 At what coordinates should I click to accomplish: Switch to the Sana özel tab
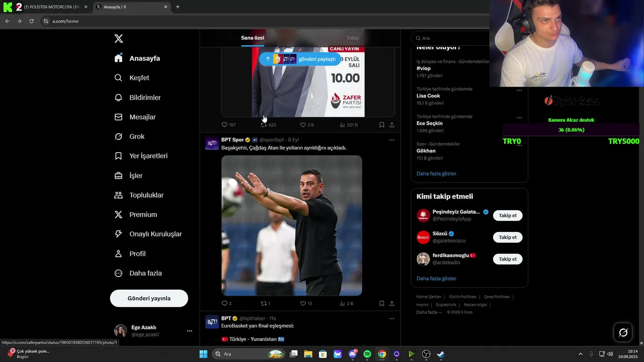click(x=253, y=38)
